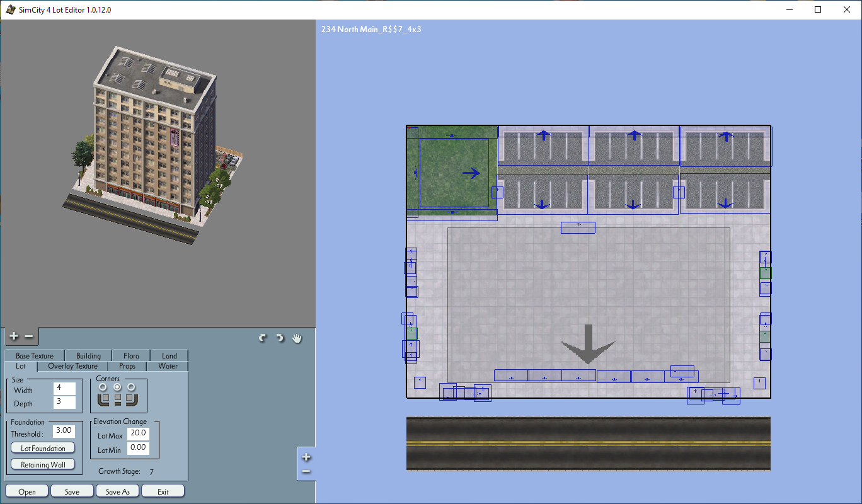Open the Overlay Texture tab
The image size is (862, 504).
73,366
